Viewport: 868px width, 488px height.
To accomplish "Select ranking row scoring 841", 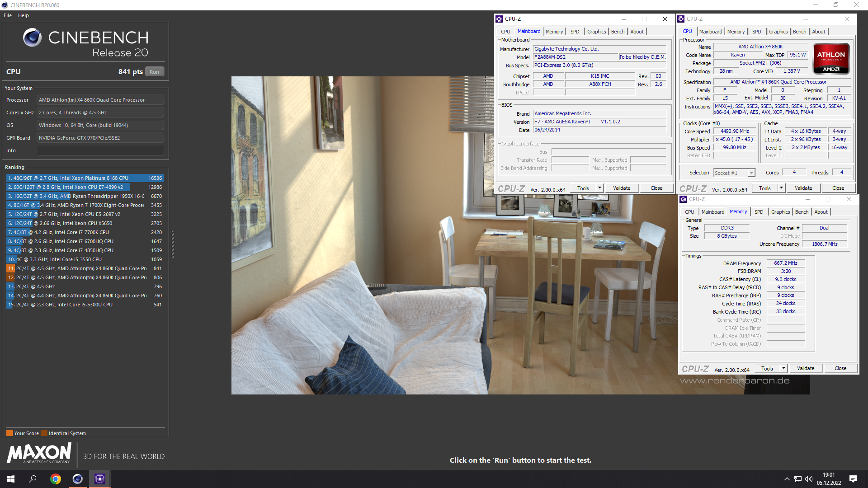I will pyautogui.click(x=85, y=268).
